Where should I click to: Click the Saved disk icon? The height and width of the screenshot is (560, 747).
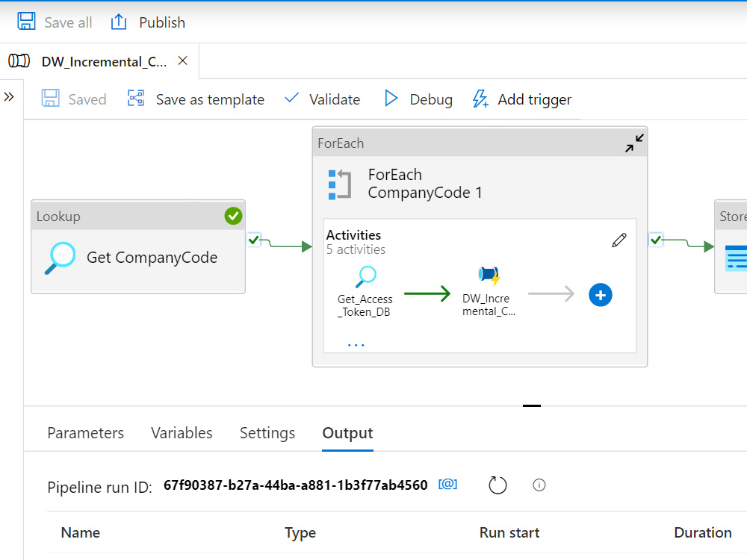point(51,98)
